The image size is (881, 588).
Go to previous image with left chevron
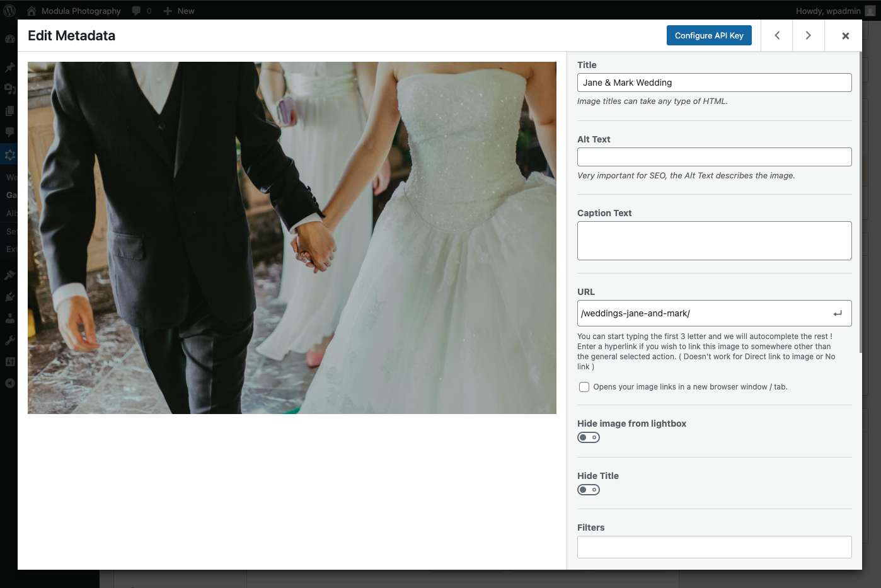pos(777,35)
